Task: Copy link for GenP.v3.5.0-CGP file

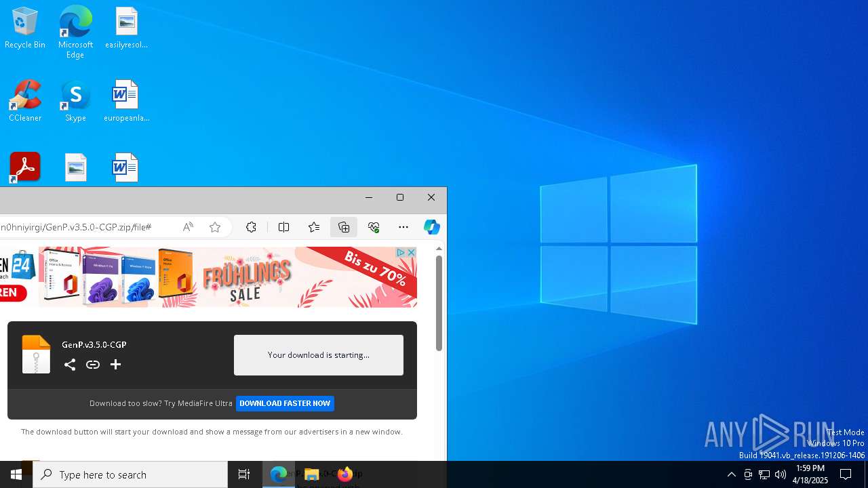Action: coord(93,365)
